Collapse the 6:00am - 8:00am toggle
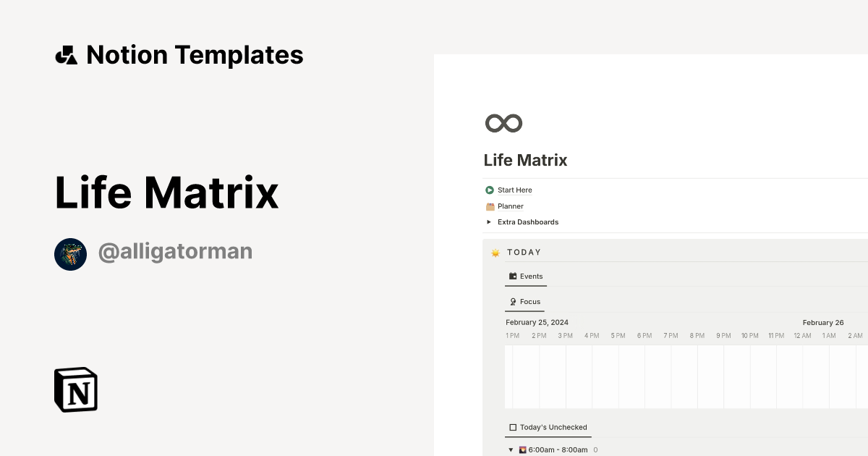Image resolution: width=868 pixels, height=456 pixels. click(510, 449)
